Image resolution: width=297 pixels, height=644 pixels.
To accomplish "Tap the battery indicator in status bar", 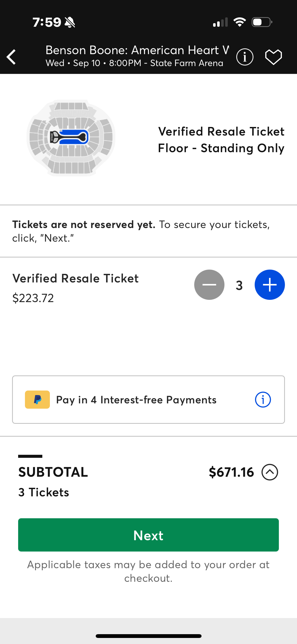I will 262,22.
